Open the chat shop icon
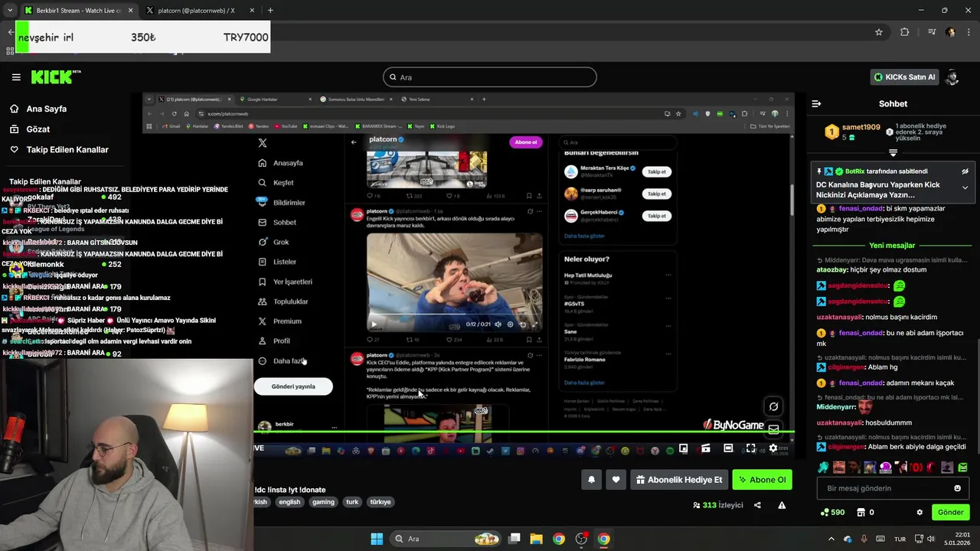The image size is (980, 551). click(861, 513)
